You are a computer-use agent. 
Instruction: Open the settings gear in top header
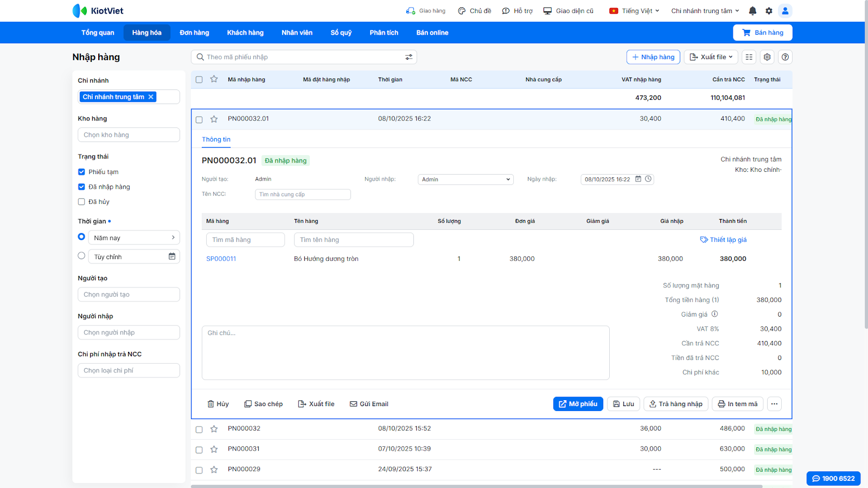coord(769,11)
